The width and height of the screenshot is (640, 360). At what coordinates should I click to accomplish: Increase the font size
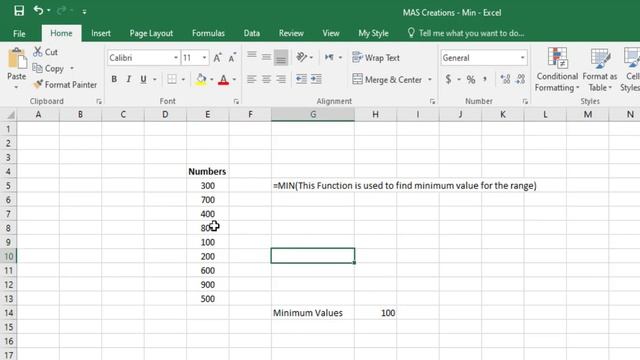(x=218, y=58)
